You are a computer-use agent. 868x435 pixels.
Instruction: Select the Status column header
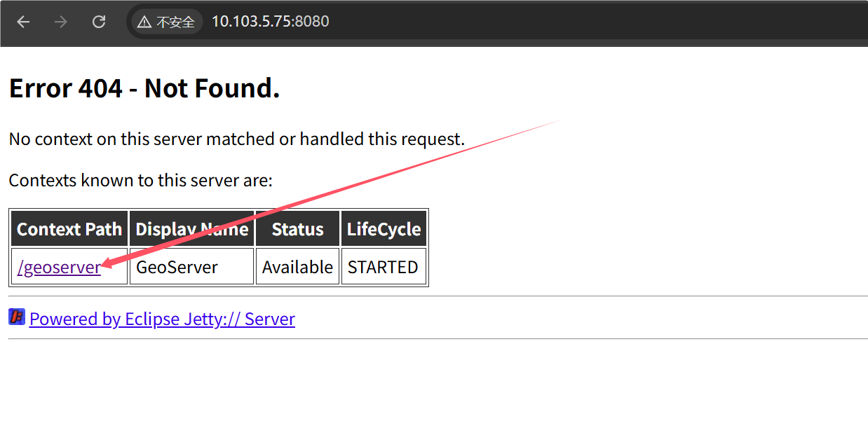(297, 229)
